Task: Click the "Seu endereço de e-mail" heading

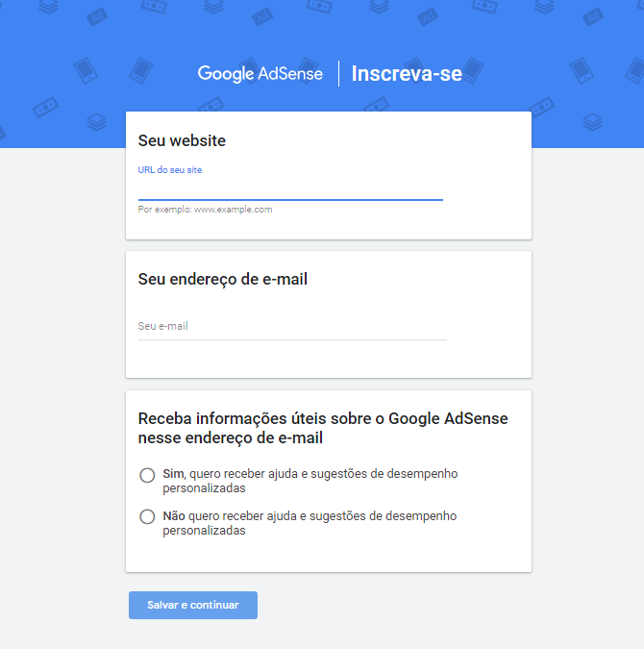Action: coord(223,279)
